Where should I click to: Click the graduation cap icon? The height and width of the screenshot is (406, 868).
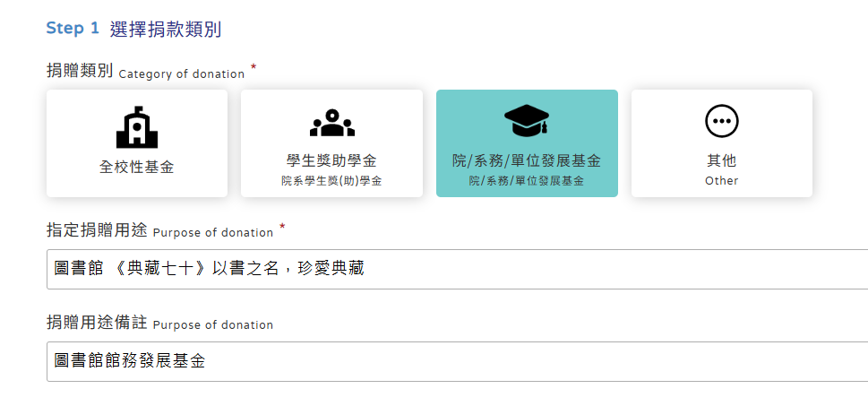[527, 119]
